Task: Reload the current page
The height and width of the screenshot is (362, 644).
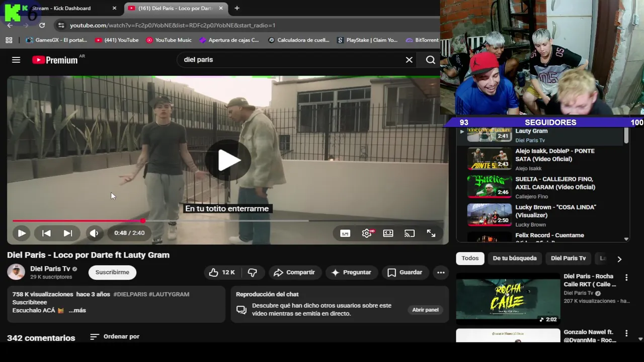Action: pos(42,25)
